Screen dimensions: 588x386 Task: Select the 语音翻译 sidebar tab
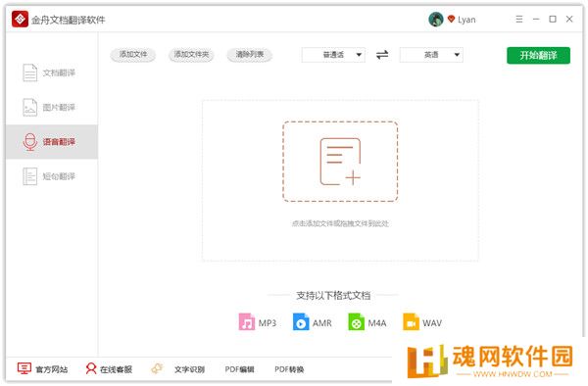coord(52,142)
